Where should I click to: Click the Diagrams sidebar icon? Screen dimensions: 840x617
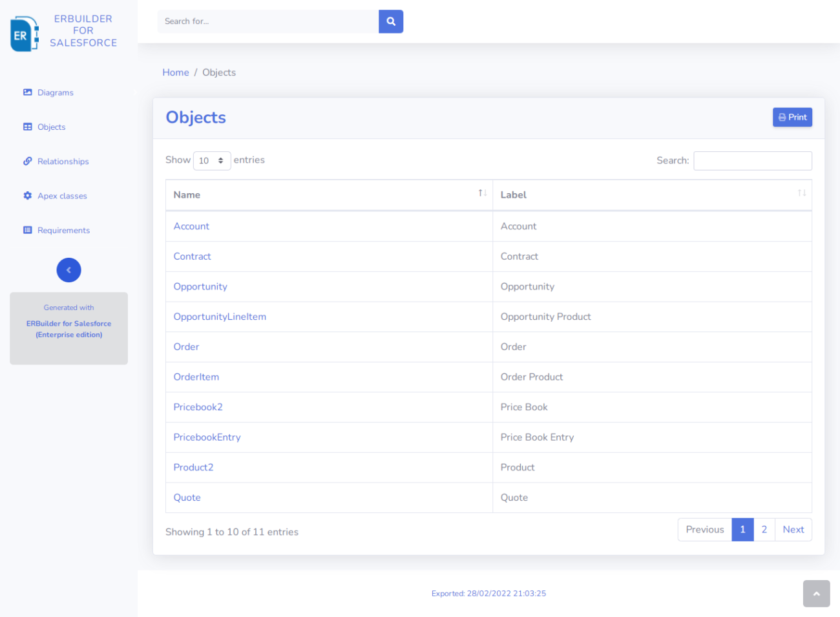pos(26,92)
